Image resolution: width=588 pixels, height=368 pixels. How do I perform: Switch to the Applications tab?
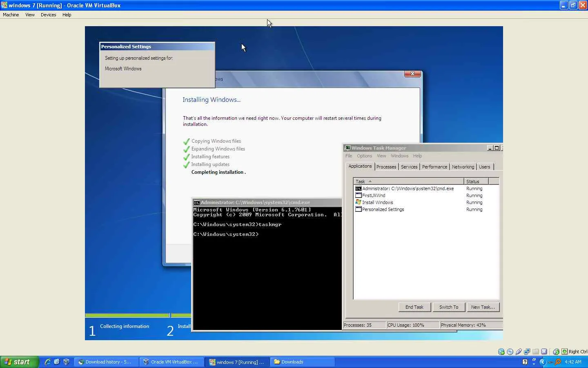[x=360, y=166]
